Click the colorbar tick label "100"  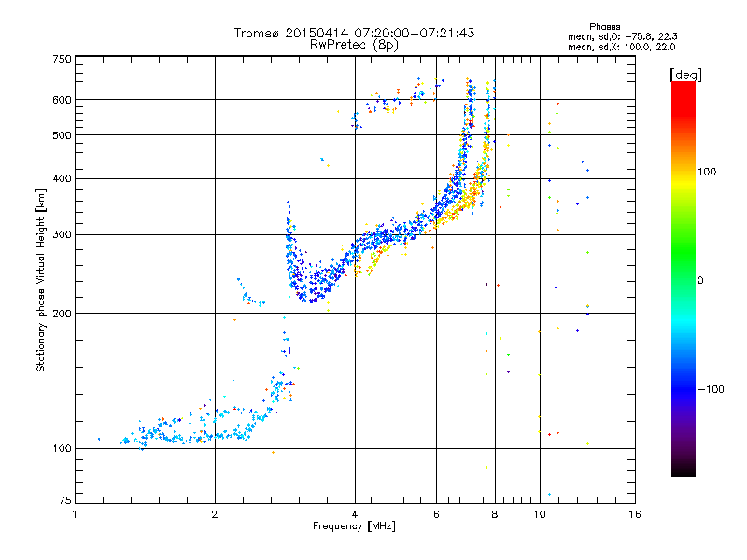point(707,172)
